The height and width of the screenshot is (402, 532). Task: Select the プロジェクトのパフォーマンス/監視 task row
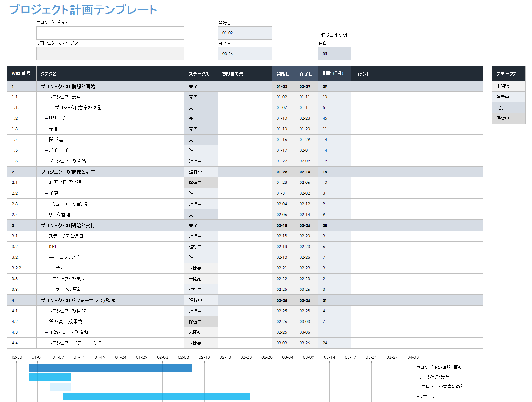(245, 300)
